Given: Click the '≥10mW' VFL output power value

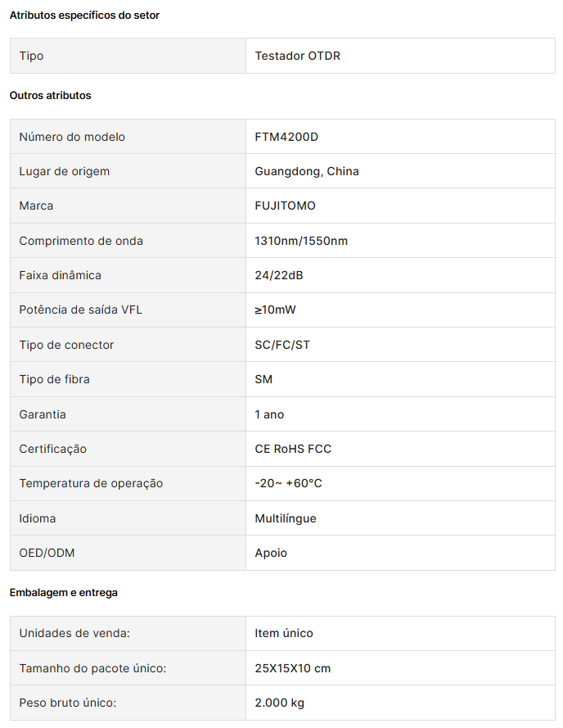Looking at the screenshot, I should pos(277,310).
